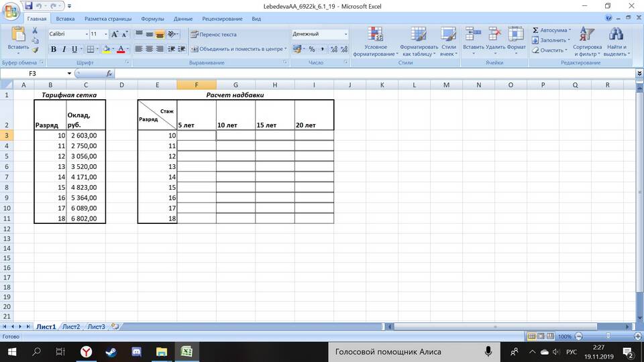Switch to Page Layout view icon
Image resolution: width=644 pixels, height=362 pixels.
point(541,336)
